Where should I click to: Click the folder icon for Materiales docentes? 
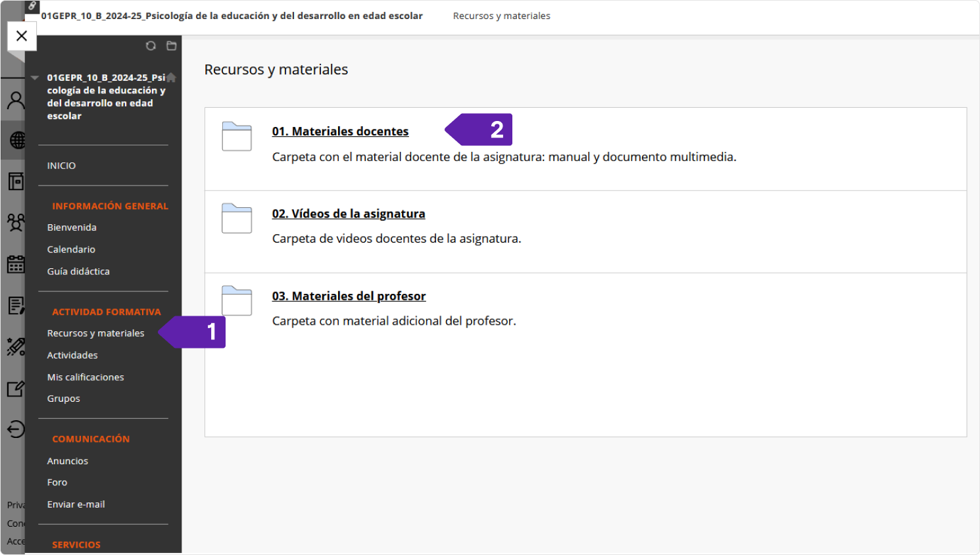coord(237,136)
